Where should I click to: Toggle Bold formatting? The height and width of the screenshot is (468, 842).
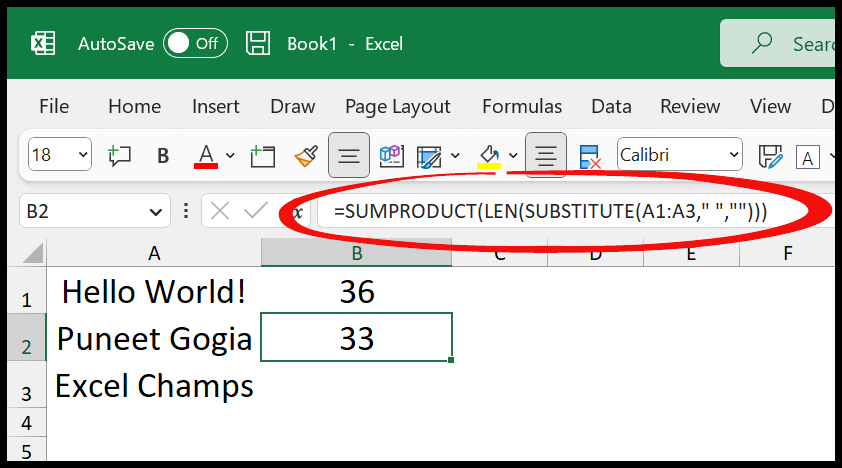tap(163, 156)
